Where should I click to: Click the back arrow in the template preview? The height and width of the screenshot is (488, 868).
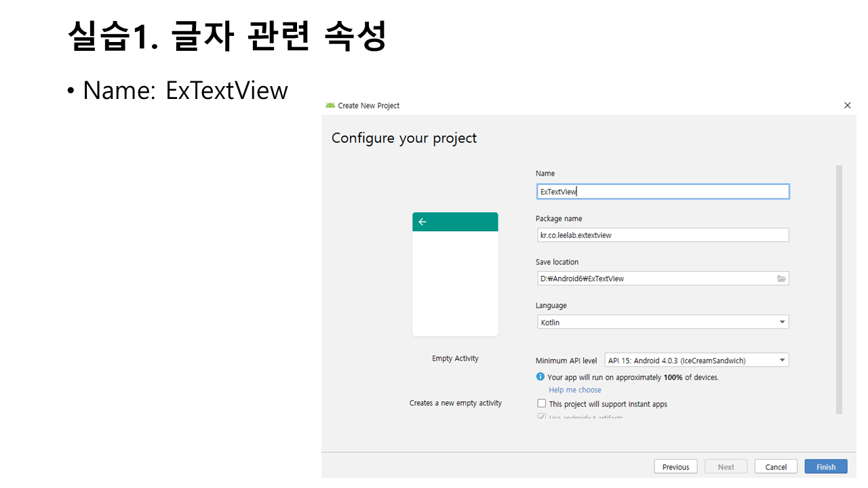pyautogui.click(x=422, y=222)
